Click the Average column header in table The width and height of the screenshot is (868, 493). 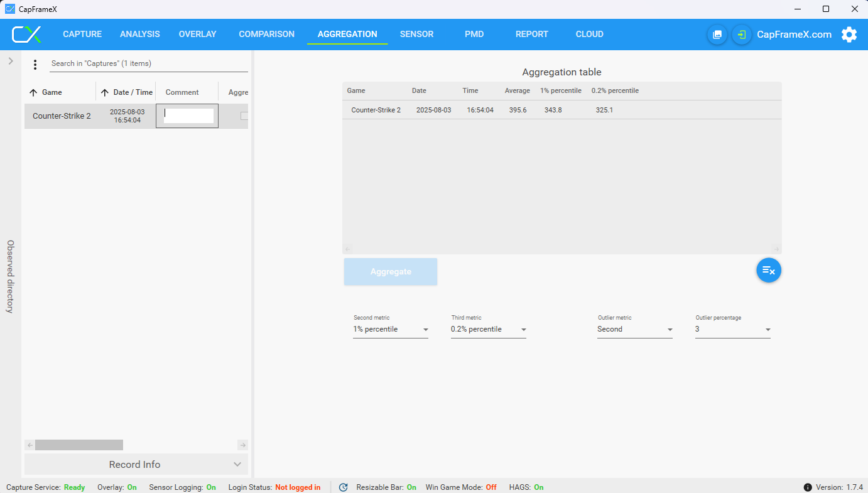coord(518,91)
